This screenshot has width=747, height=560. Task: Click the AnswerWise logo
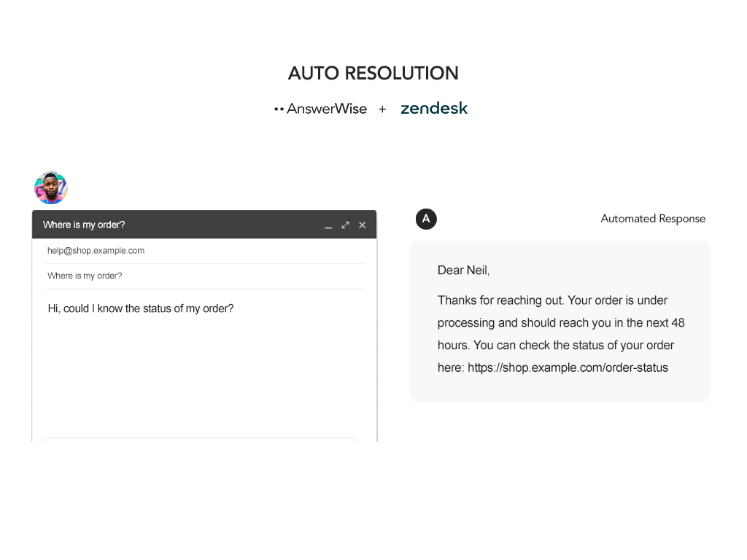click(x=321, y=109)
